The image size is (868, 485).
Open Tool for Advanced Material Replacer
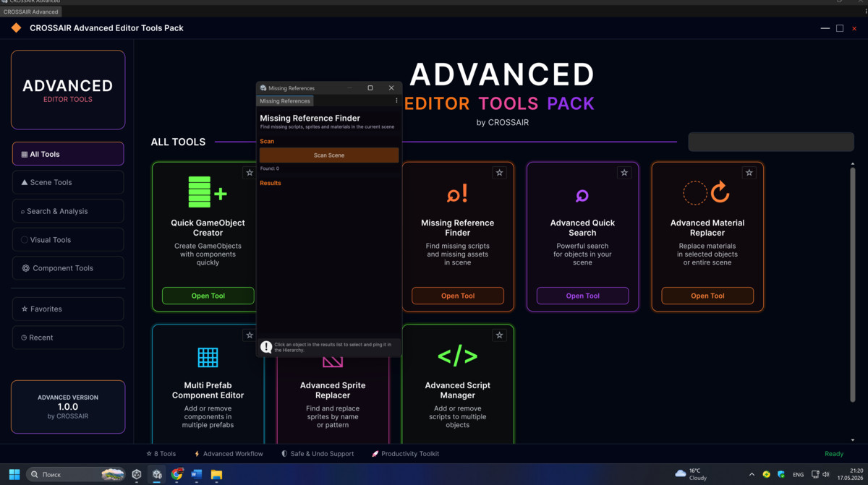(707, 296)
